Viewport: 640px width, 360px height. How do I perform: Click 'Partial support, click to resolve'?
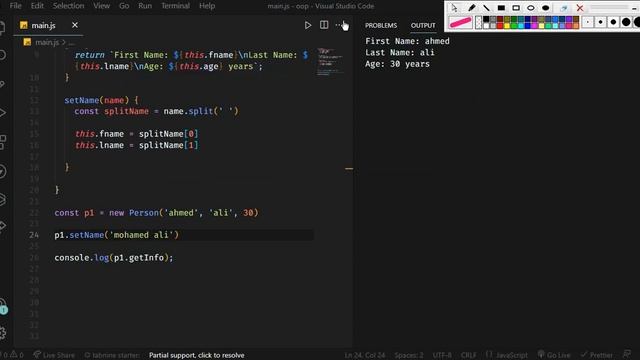[x=197, y=355]
